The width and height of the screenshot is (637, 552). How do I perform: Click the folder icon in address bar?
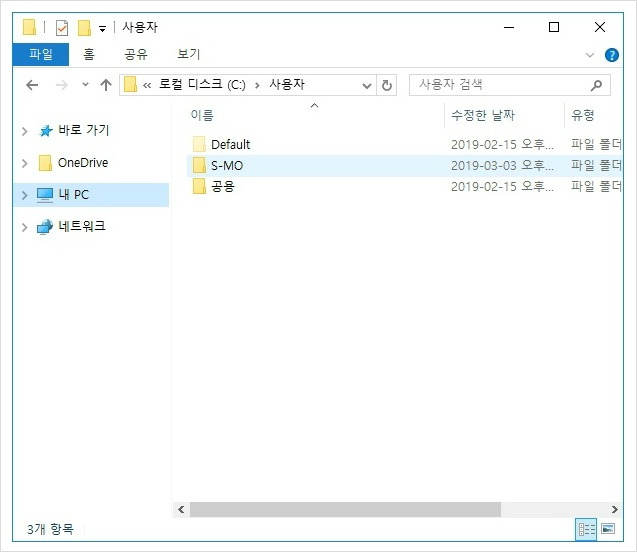click(x=130, y=84)
